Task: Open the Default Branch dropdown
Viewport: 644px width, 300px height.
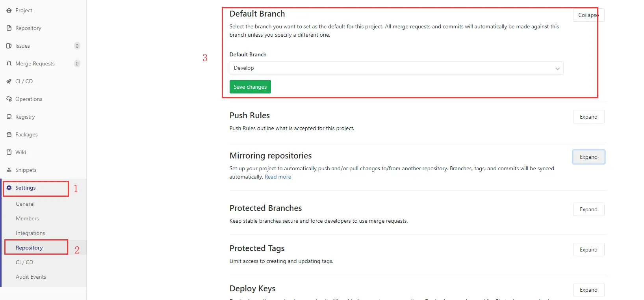Action: pos(396,68)
